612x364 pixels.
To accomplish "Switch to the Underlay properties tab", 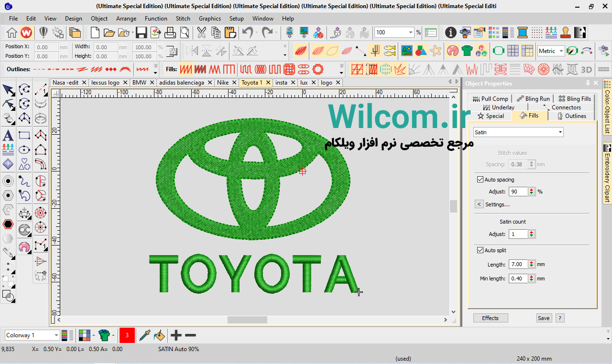I will pyautogui.click(x=503, y=107).
